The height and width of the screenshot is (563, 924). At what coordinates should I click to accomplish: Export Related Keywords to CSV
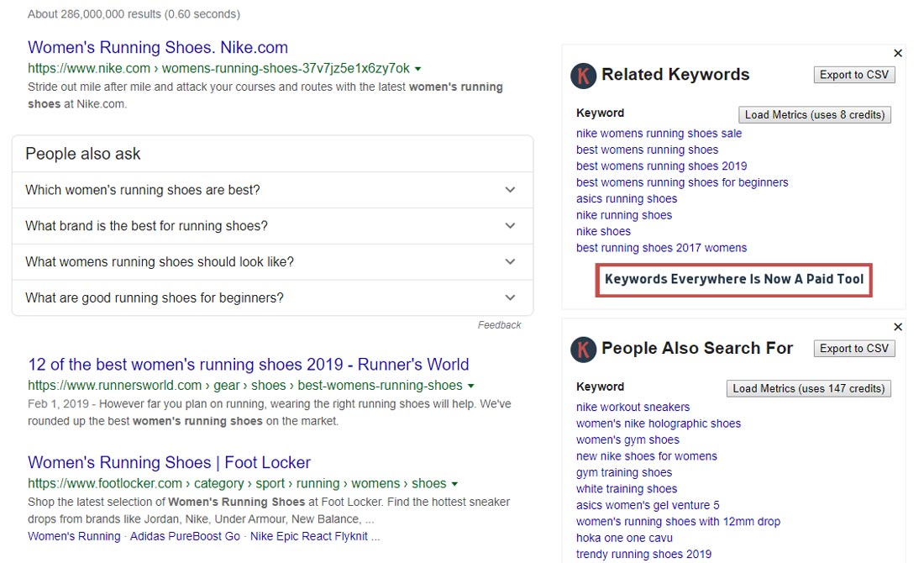[x=854, y=75]
